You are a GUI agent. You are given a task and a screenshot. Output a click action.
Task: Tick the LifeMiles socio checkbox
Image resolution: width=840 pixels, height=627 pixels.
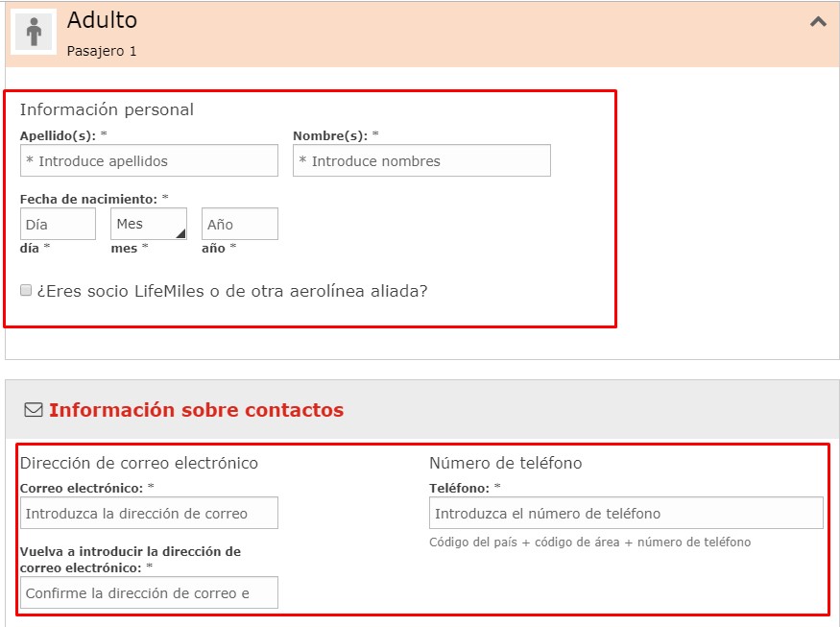(26, 291)
